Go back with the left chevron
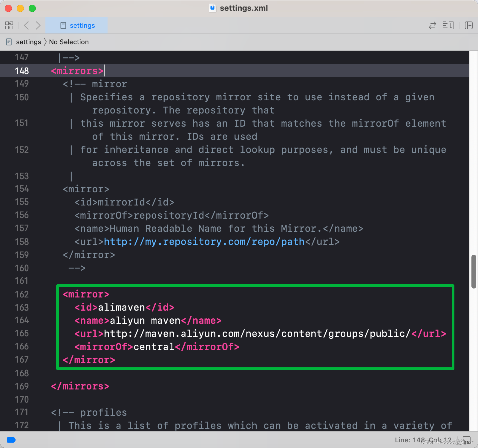 pyautogui.click(x=26, y=25)
